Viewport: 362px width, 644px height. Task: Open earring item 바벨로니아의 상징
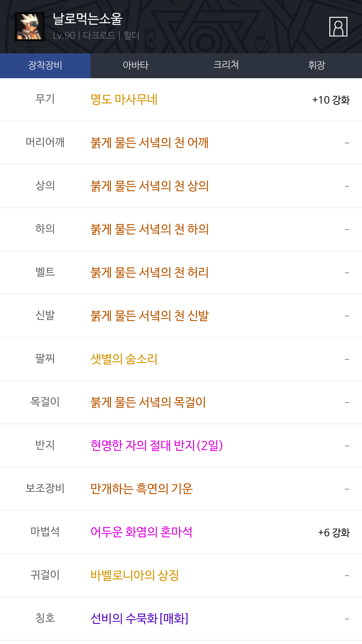[135, 576]
